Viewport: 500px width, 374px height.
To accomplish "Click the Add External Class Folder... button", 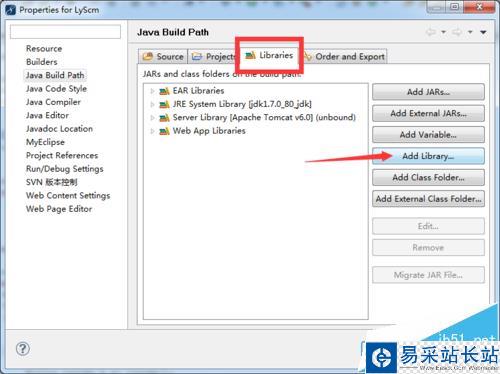I will [428, 199].
